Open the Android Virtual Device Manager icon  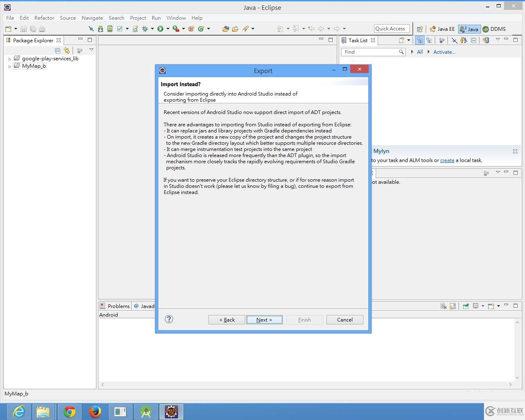(x=110, y=29)
